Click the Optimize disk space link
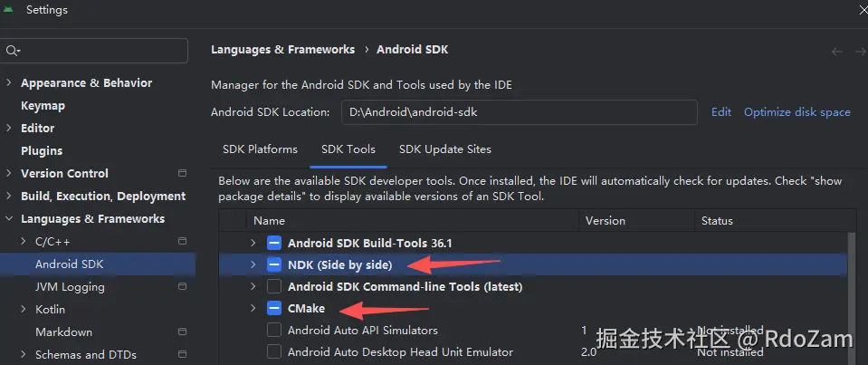The image size is (868, 365). [x=796, y=112]
